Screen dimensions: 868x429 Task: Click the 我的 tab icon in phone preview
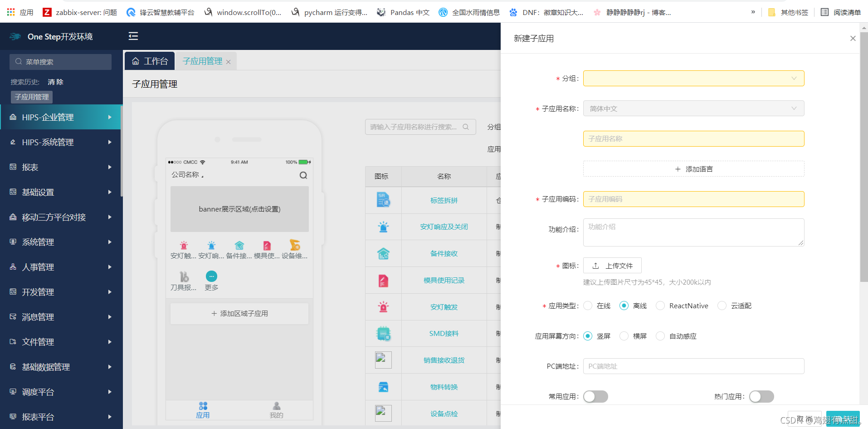click(x=276, y=406)
